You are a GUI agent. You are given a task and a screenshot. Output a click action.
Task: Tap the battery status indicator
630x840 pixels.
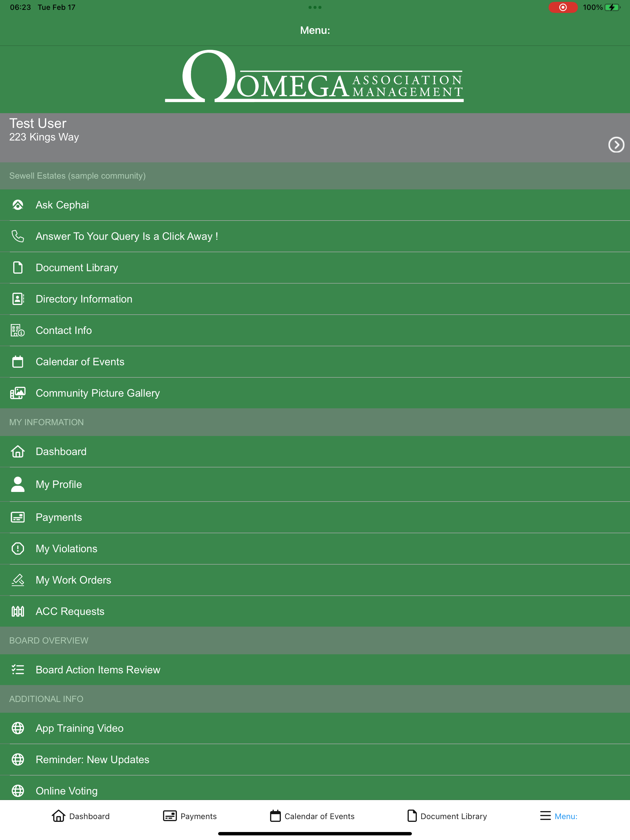pos(612,7)
